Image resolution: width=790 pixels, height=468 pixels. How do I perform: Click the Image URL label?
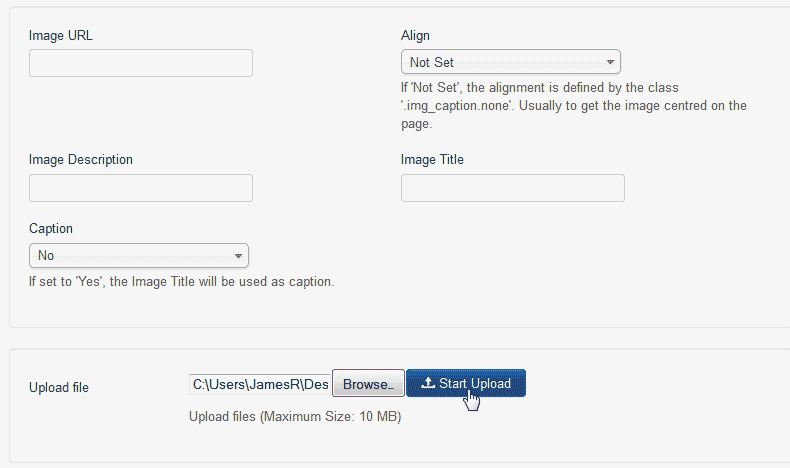61,36
